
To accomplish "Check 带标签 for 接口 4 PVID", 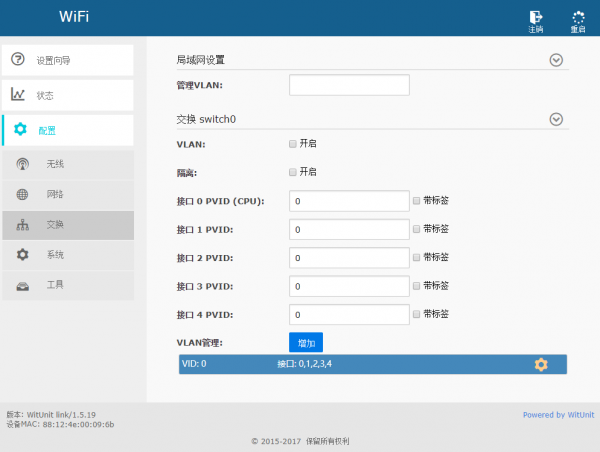I will click(416, 314).
